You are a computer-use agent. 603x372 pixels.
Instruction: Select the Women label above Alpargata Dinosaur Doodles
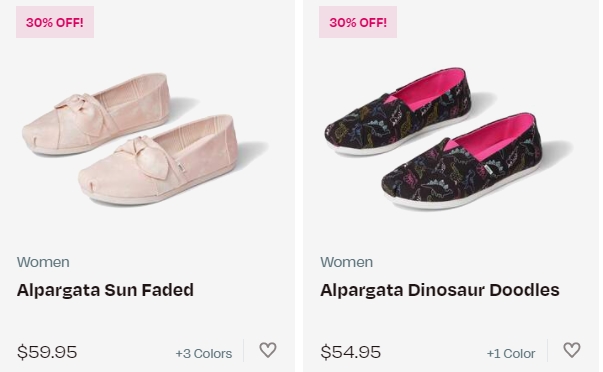click(346, 262)
